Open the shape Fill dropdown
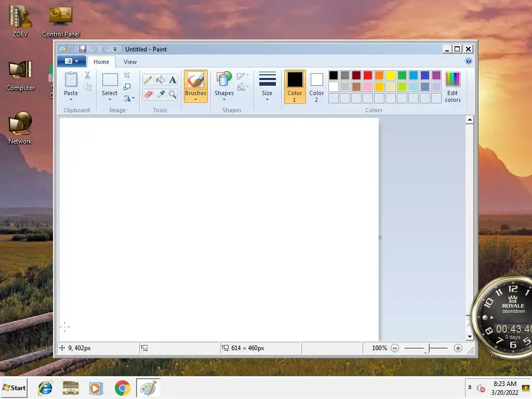Viewport: 532px width, 399px height. pos(243,87)
